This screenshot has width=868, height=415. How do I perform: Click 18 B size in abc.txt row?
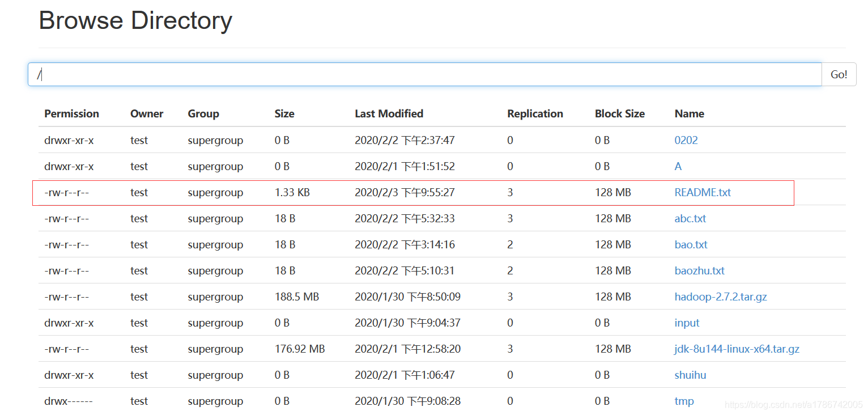pyautogui.click(x=285, y=218)
